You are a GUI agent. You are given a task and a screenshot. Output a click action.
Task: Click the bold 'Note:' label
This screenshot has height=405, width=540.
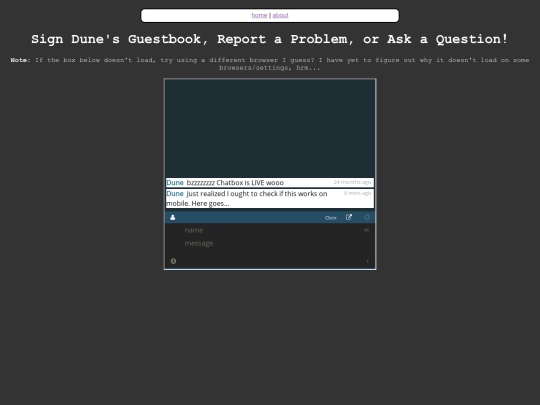(21, 60)
